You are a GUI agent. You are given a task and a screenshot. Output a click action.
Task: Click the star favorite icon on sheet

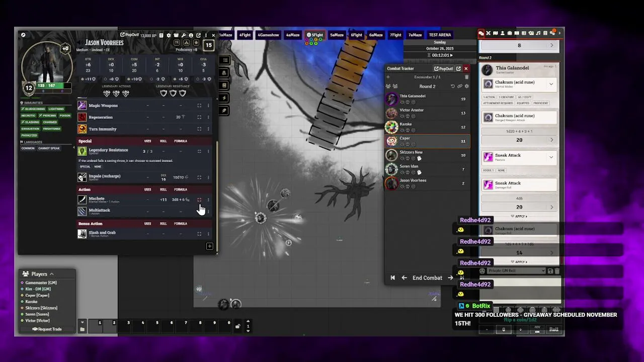196,43
